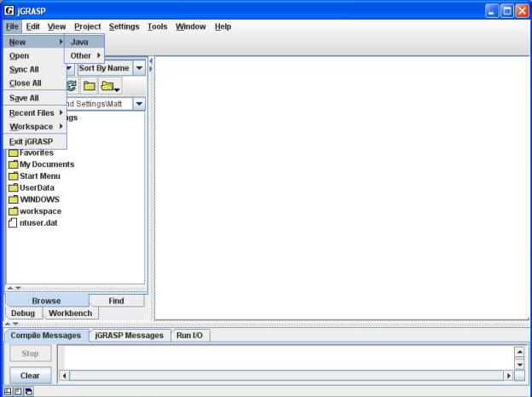Open the Settings menu

tap(124, 26)
